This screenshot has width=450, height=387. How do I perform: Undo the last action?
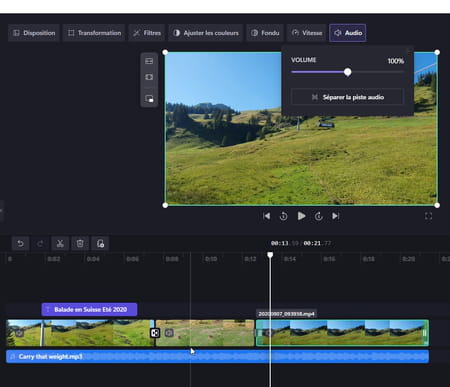coord(20,244)
